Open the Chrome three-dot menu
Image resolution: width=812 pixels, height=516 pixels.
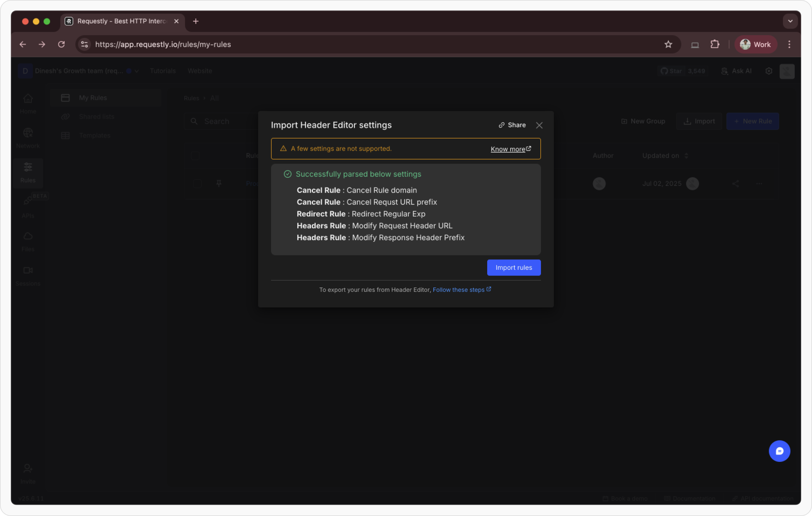click(789, 44)
